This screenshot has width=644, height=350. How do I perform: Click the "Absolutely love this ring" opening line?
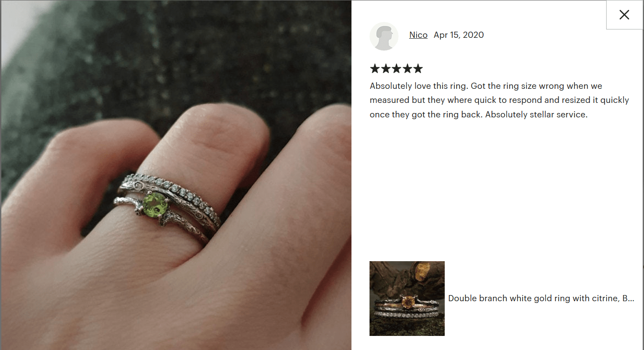point(417,86)
